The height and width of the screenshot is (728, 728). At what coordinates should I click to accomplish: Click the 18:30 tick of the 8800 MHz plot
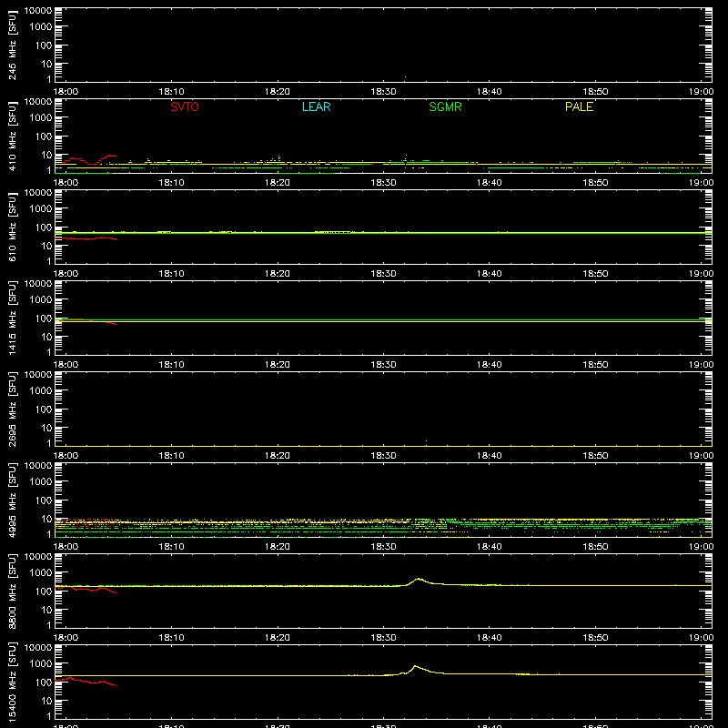point(383,638)
